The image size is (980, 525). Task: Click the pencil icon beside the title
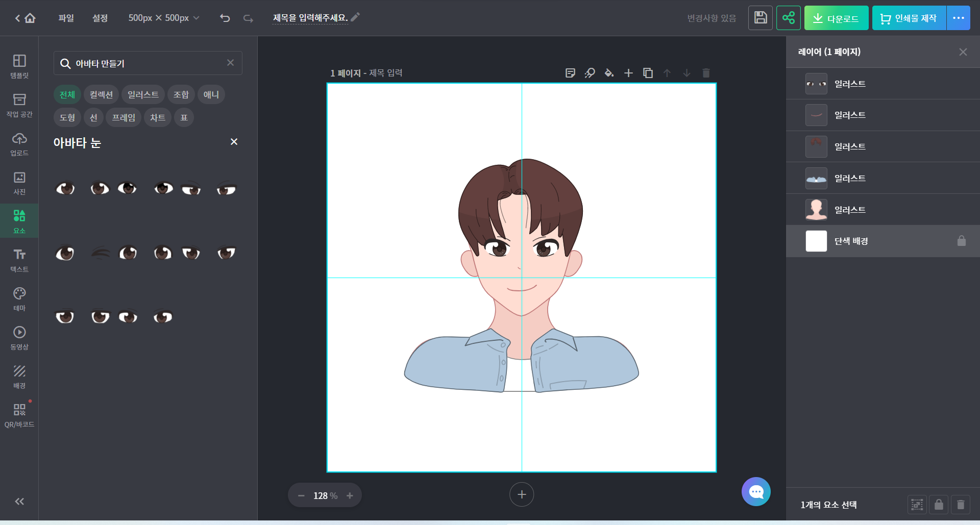coord(355,17)
